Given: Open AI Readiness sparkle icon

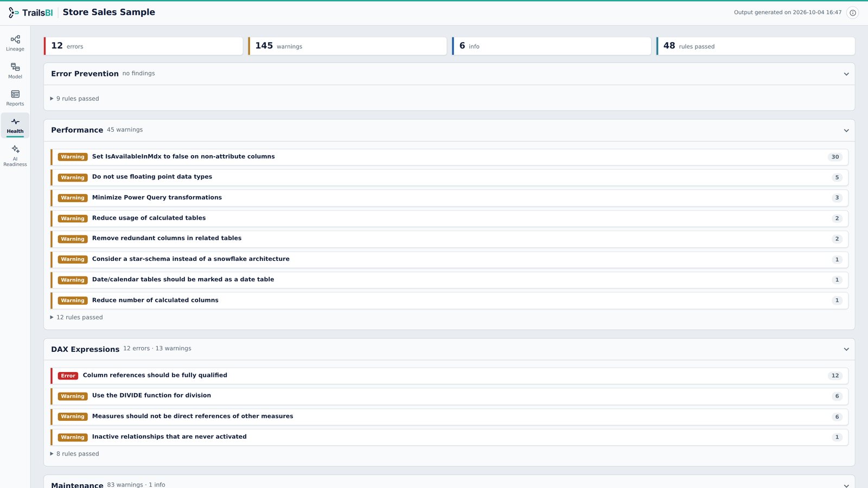Looking at the screenshot, I should pyautogui.click(x=15, y=149).
